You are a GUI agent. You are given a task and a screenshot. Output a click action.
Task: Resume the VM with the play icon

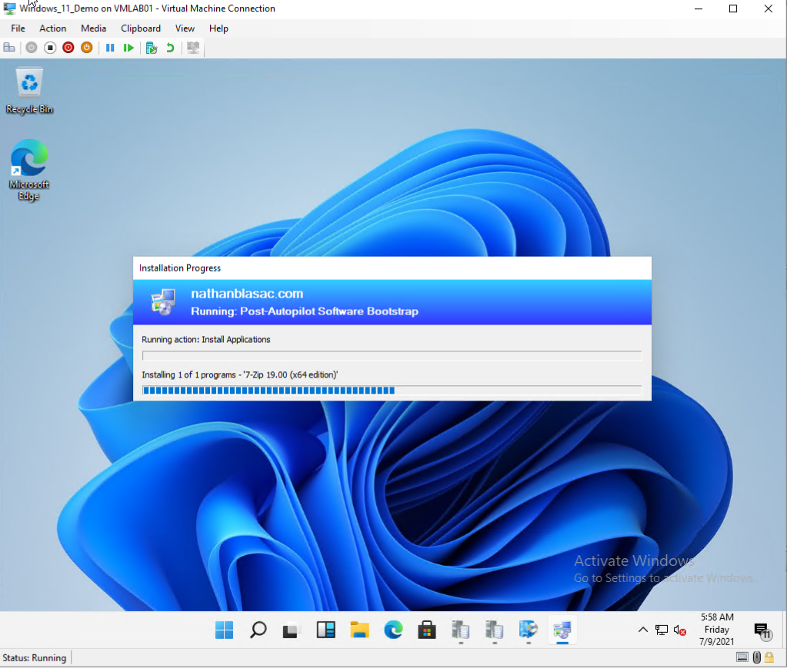coord(128,48)
